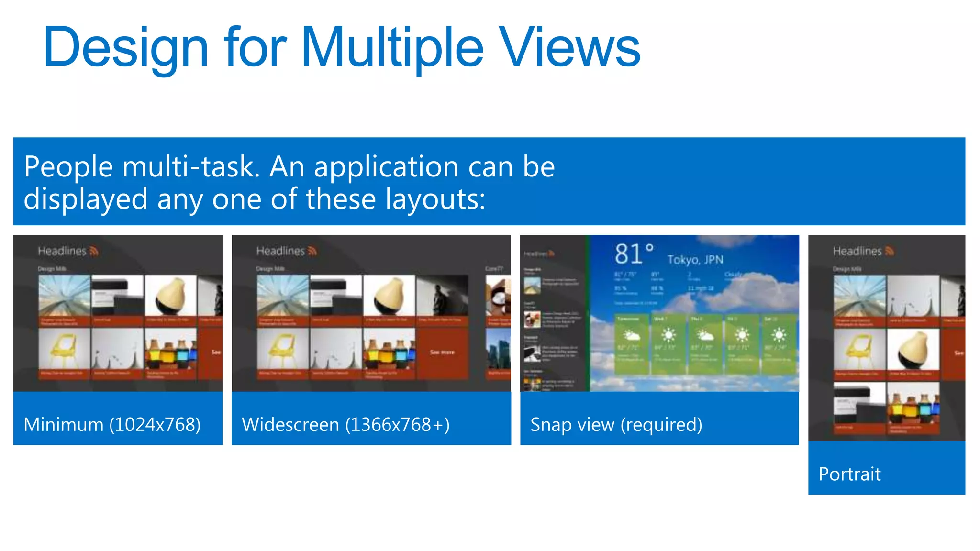Click the 'Design for Multiple Views' title

click(x=341, y=47)
